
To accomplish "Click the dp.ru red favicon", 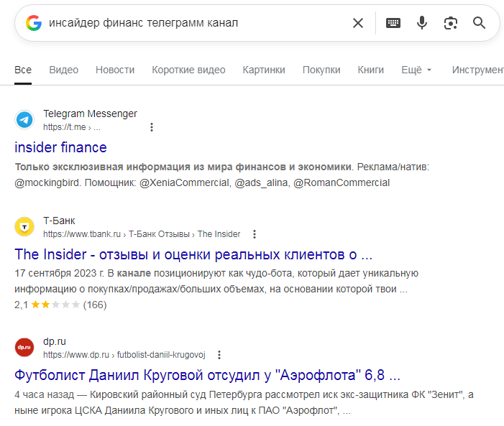I will pos(24,347).
